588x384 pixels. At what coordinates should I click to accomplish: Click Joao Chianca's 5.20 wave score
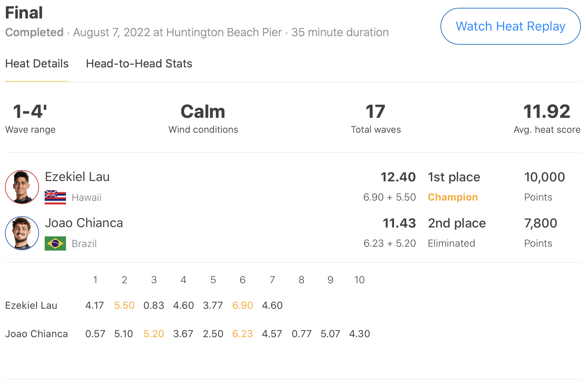pyautogui.click(x=154, y=334)
